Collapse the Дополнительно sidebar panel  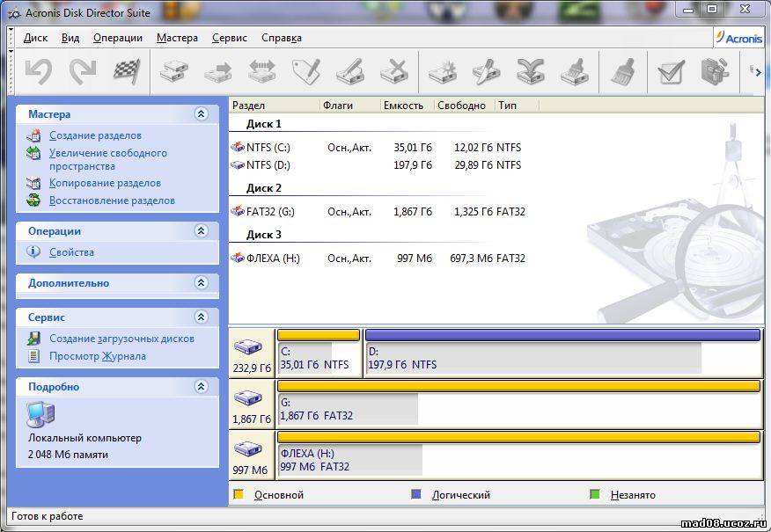(x=201, y=282)
